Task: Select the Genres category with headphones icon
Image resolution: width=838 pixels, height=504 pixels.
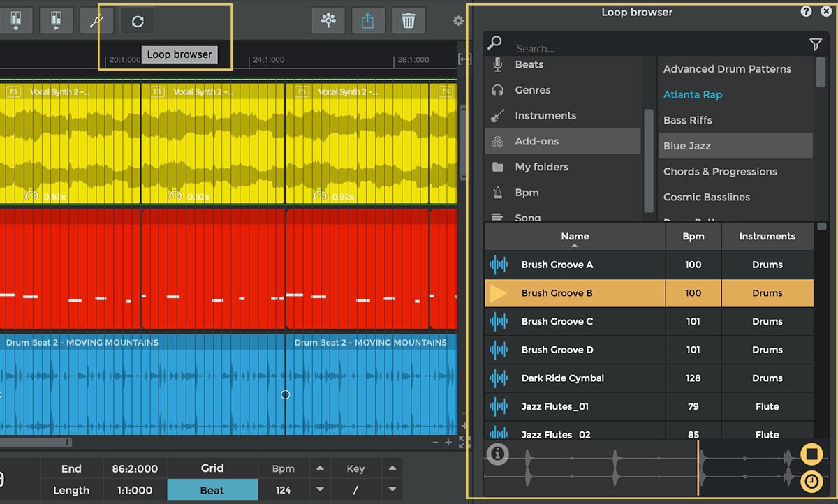Action: coord(563,90)
